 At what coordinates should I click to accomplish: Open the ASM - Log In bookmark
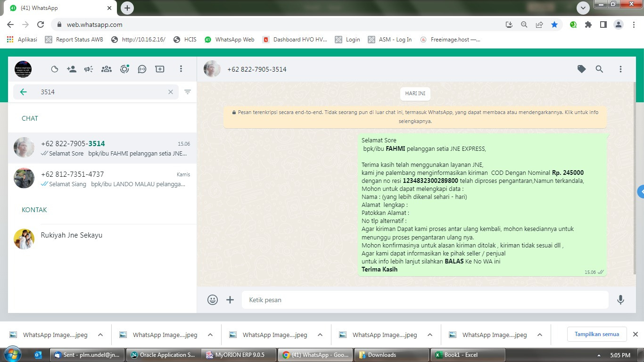[390, 40]
